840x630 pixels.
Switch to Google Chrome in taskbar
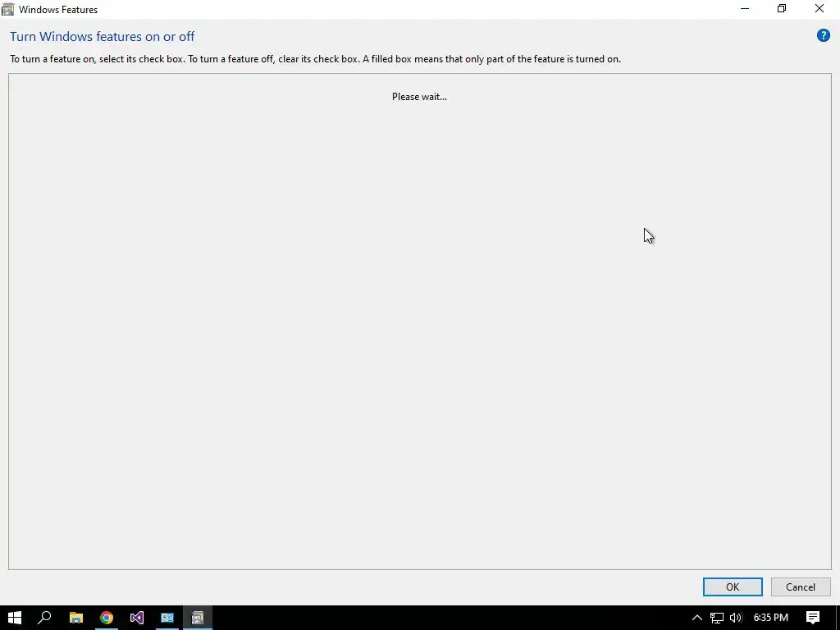point(107,618)
